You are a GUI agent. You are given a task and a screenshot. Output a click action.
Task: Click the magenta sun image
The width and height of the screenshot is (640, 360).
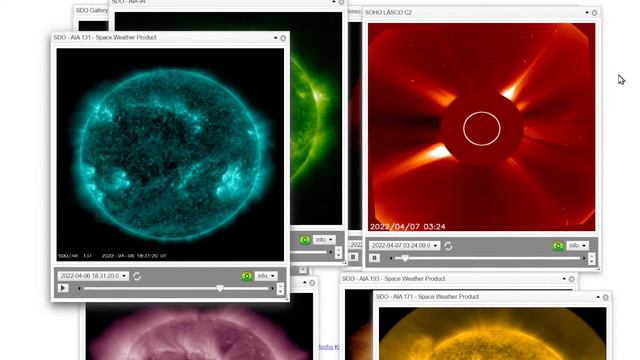[199, 331]
